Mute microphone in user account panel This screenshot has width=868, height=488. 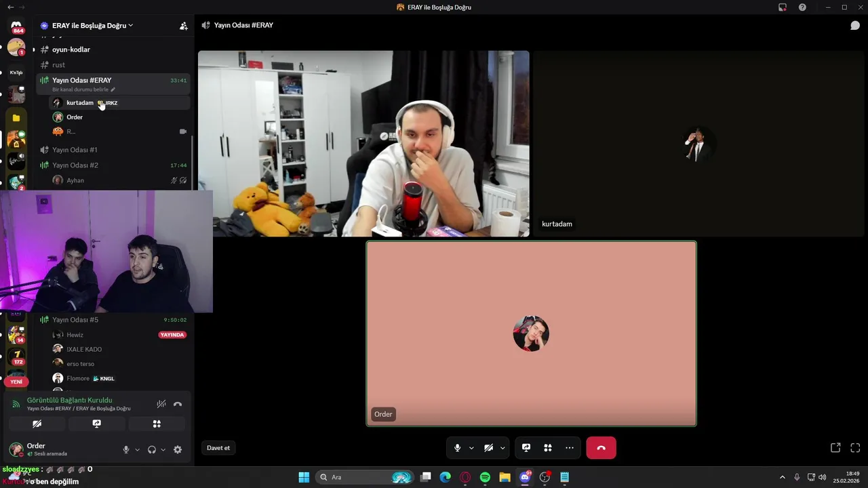pos(125,449)
